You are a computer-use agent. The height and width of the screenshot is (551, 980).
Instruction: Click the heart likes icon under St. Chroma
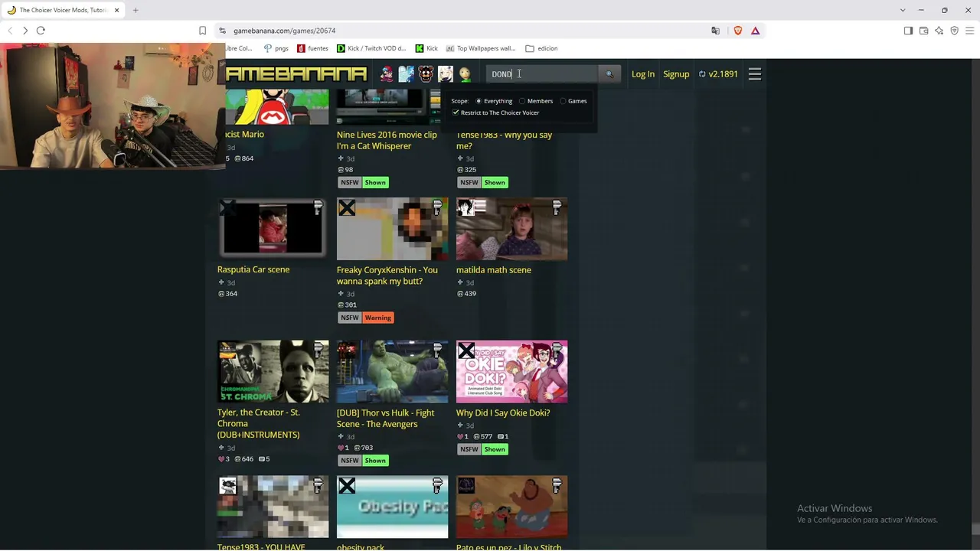[221, 459]
